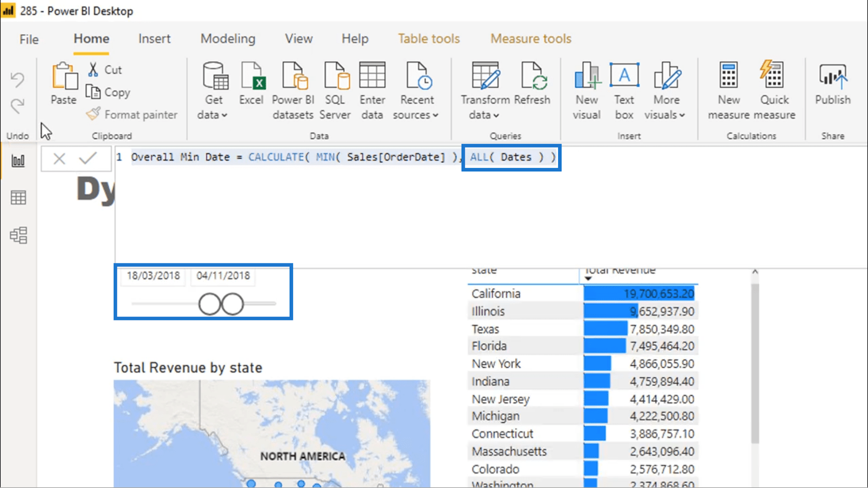Open the Help ribbon tab

[x=355, y=39]
